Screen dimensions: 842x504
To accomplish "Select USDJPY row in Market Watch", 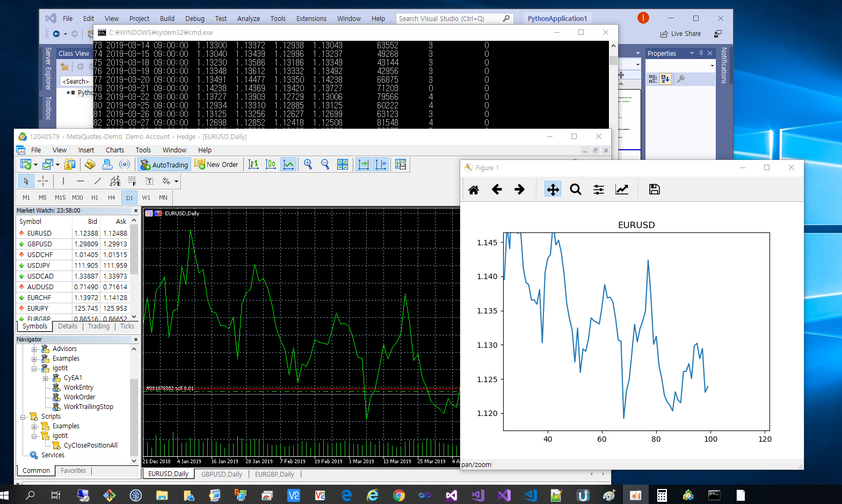I will pos(74,265).
